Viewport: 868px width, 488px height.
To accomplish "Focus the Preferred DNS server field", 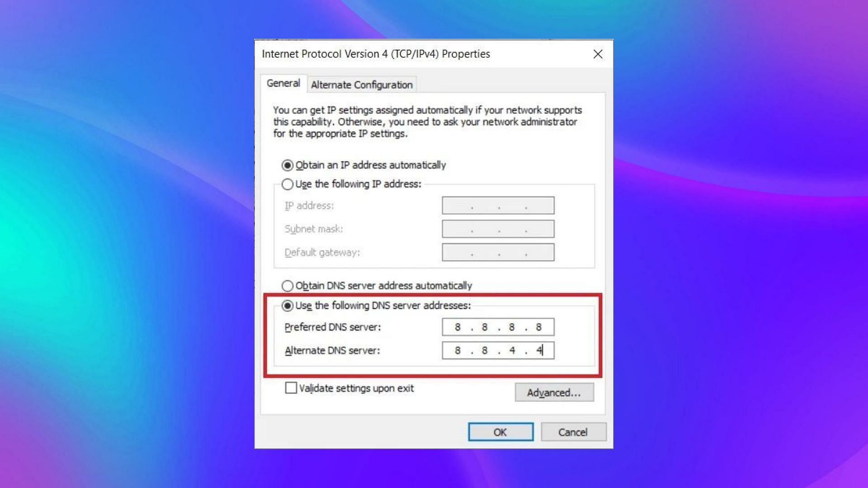I will coord(498,327).
